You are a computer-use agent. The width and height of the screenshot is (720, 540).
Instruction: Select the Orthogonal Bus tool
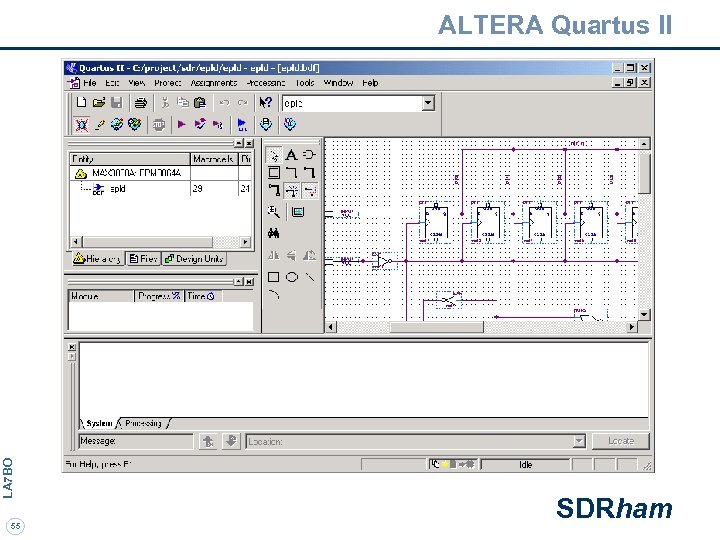pyautogui.click(x=309, y=173)
